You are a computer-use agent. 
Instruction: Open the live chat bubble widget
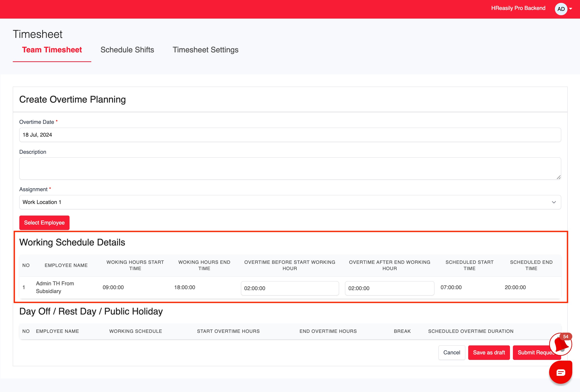click(x=560, y=372)
